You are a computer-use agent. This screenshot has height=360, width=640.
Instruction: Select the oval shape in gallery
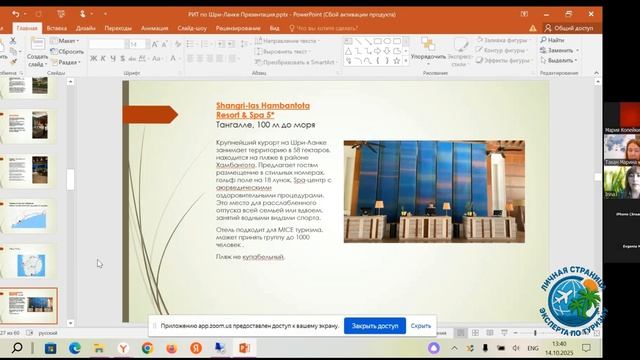[387, 41]
